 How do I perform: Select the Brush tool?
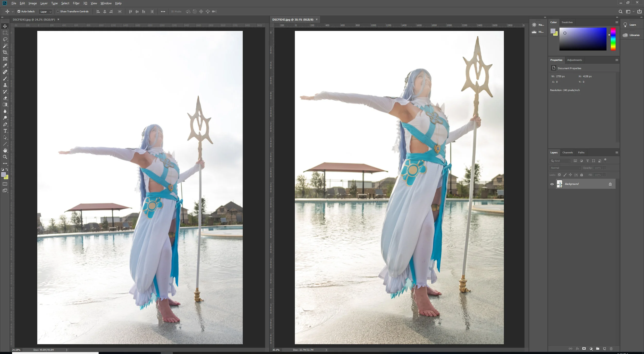point(5,79)
